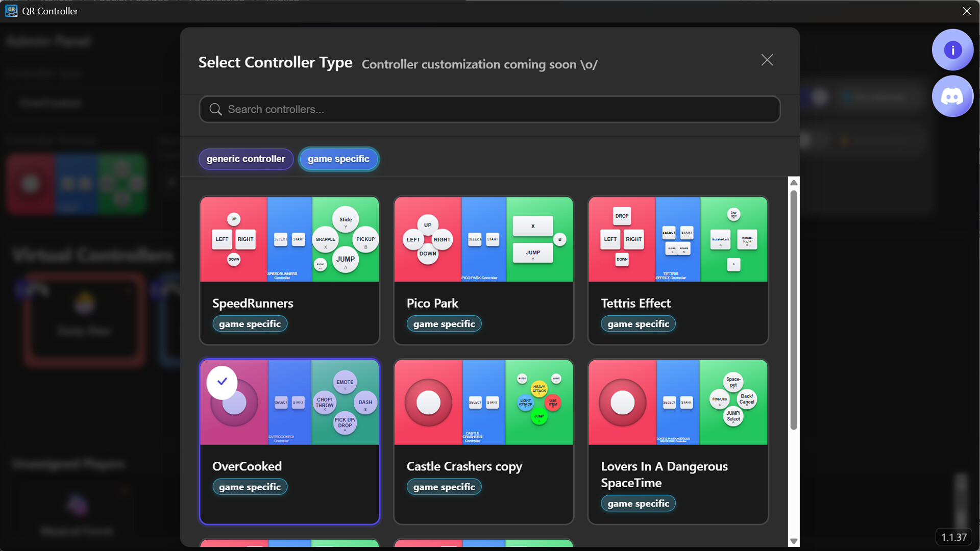This screenshot has width=980, height=551.
Task: Click the QR Controller app icon
Action: pos(11,11)
